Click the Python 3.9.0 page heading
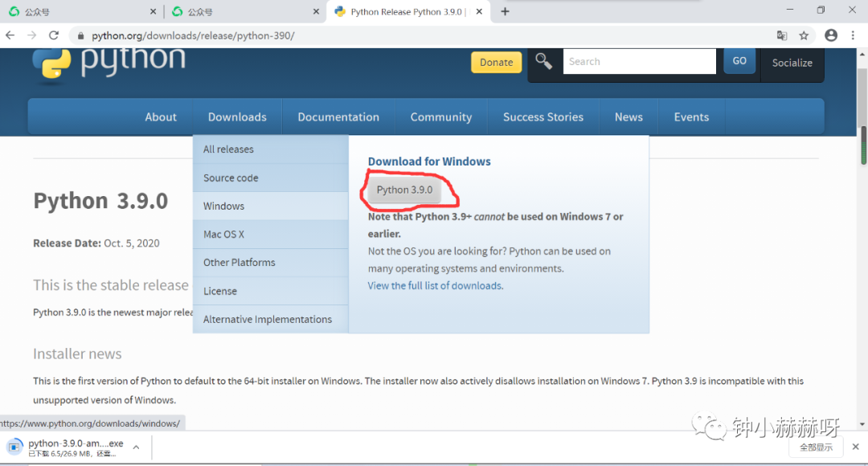The height and width of the screenshot is (466, 868). (100, 201)
